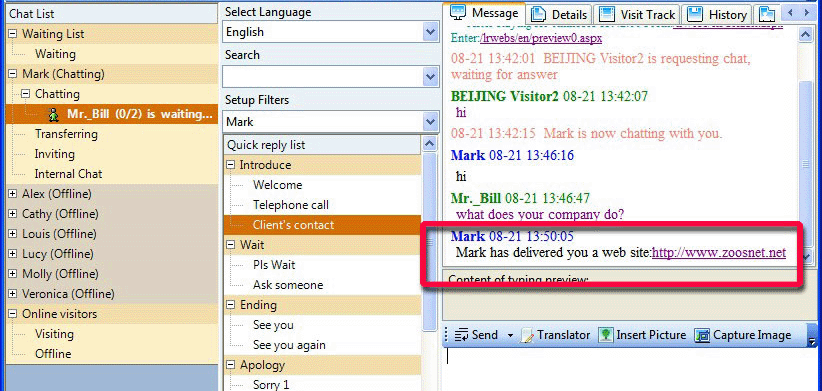Select the Internal Chat tree item

point(68,174)
